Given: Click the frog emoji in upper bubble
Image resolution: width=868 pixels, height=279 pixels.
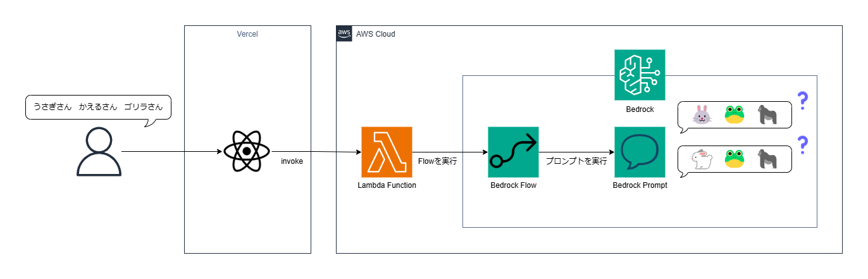Looking at the screenshot, I should [x=734, y=115].
